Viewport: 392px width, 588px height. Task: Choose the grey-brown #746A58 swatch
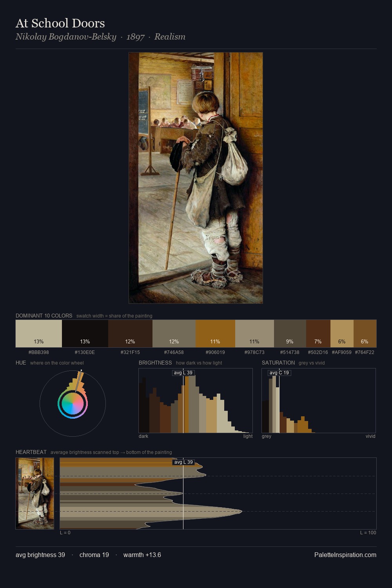174,334
